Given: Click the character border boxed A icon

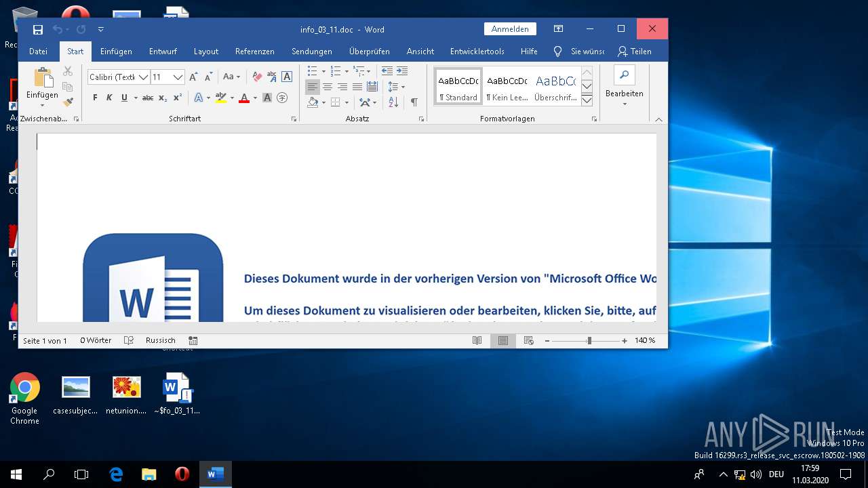Looking at the screenshot, I should point(287,77).
